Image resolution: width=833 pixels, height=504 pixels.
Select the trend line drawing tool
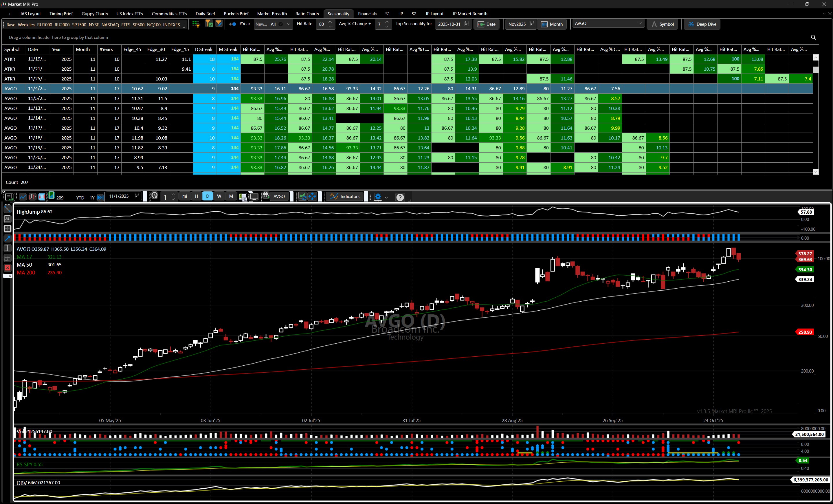[x=8, y=209]
